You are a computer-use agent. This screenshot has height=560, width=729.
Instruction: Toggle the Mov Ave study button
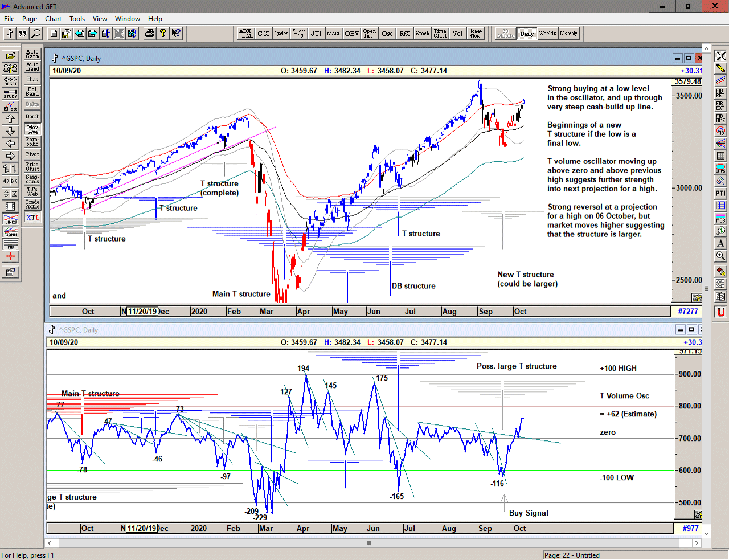(x=32, y=130)
